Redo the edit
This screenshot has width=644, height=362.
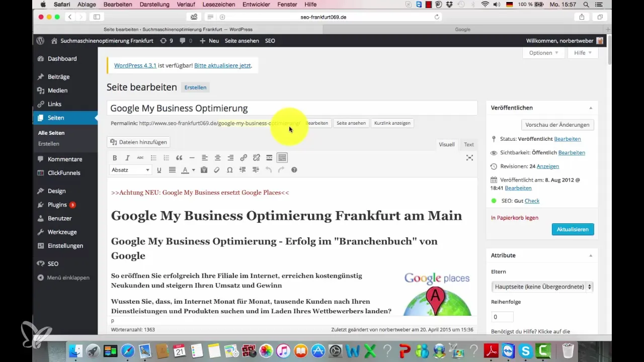pyautogui.click(x=281, y=170)
